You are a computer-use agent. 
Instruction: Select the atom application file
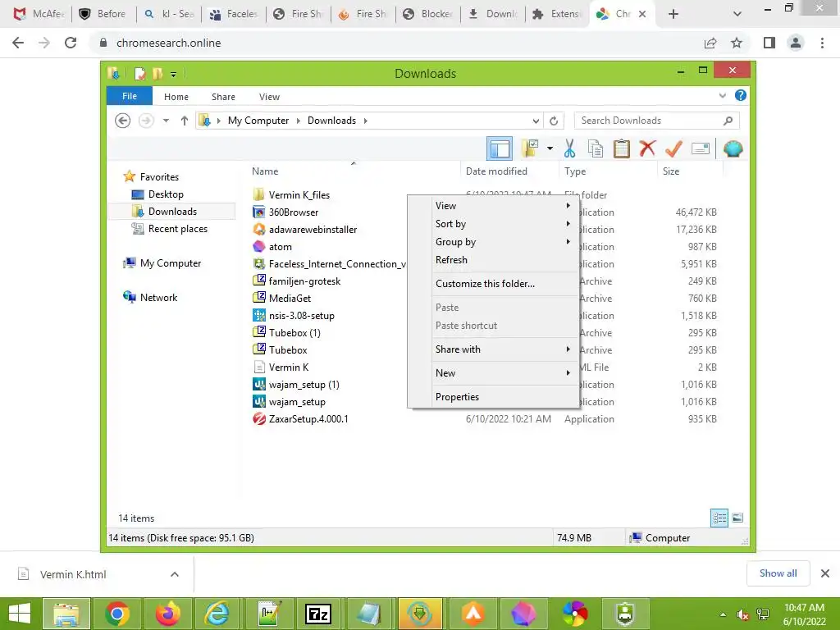[x=281, y=246]
